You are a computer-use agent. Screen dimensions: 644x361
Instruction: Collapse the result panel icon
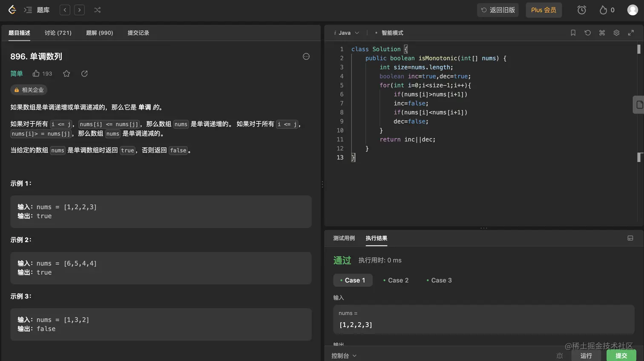coord(630,238)
